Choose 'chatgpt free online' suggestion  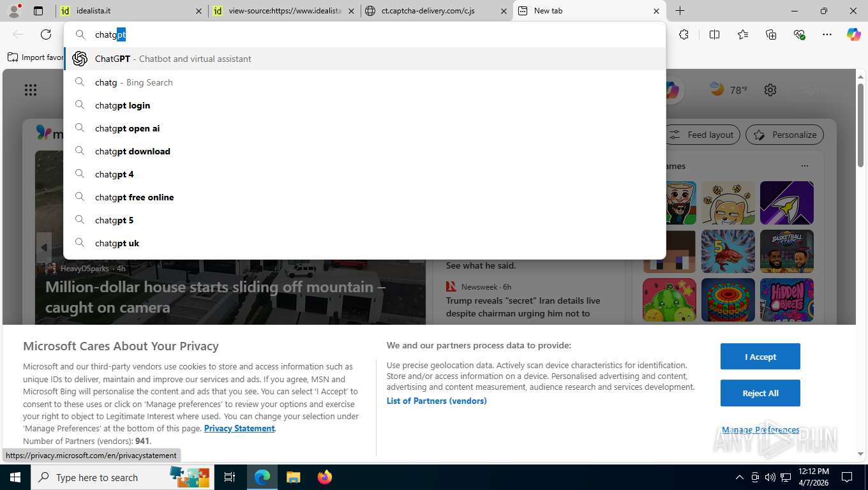[364, 197]
